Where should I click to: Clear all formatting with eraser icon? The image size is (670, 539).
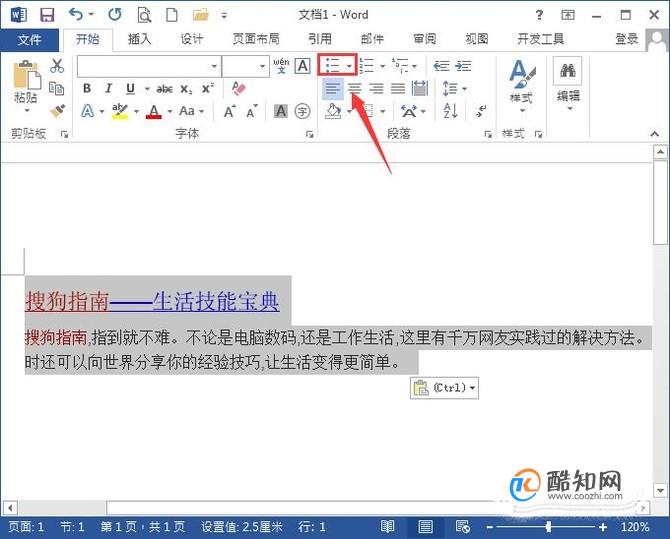point(239,88)
